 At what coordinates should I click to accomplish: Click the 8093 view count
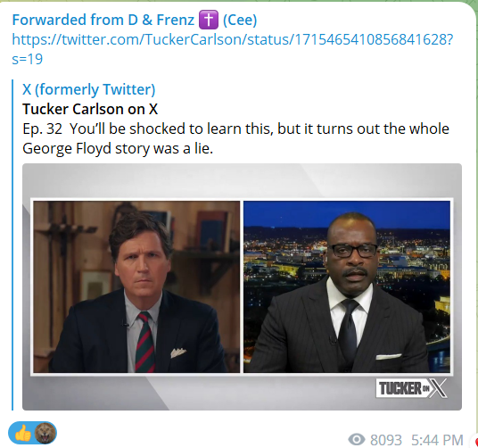point(386,440)
